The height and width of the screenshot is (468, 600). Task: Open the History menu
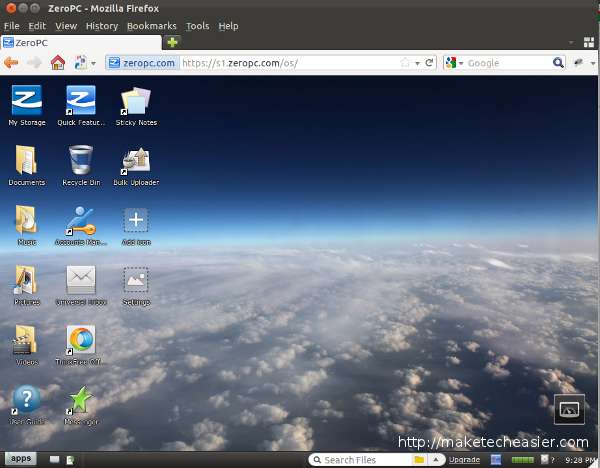pos(101,26)
